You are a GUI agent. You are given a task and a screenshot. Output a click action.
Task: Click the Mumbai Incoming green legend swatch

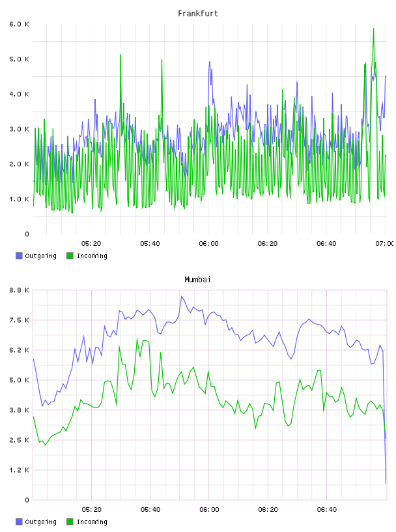click(70, 522)
